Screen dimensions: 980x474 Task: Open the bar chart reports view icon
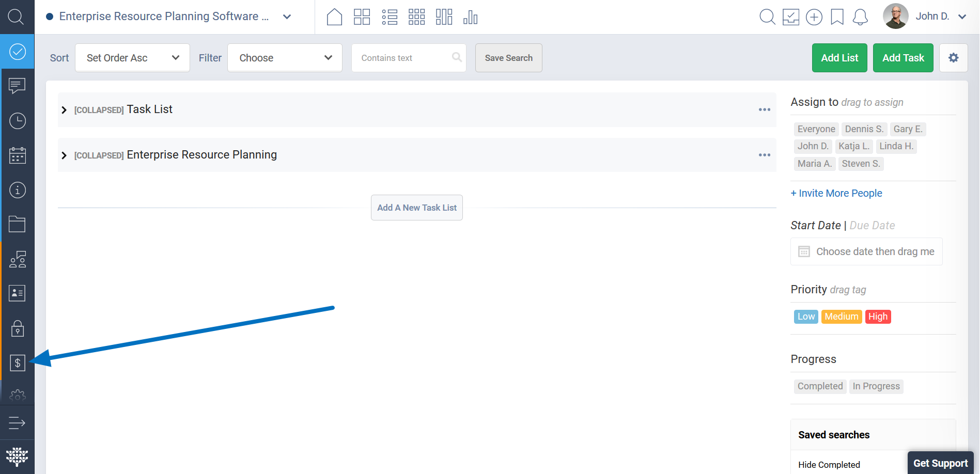coord(470,17)
